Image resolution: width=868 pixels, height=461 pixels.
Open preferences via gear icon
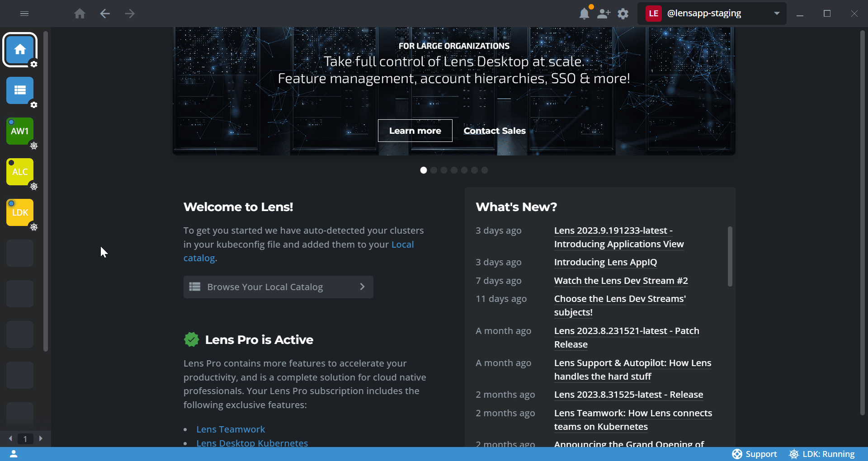[x=623, y=14]
